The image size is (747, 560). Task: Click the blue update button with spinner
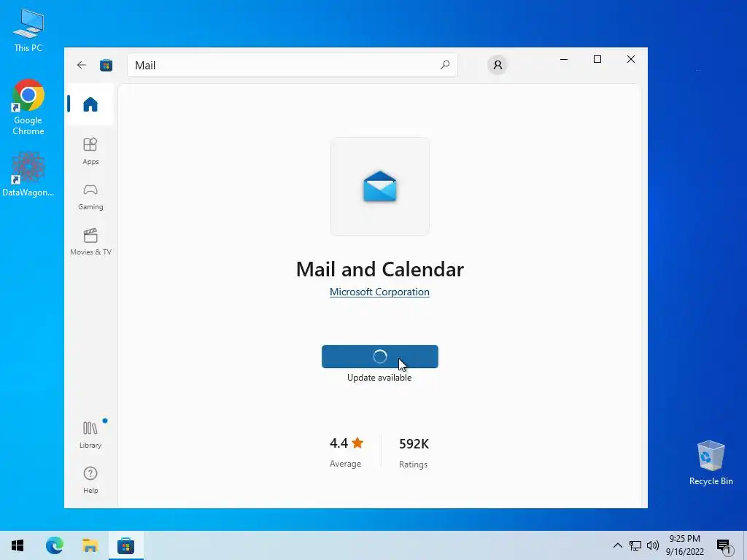(379, 357)
